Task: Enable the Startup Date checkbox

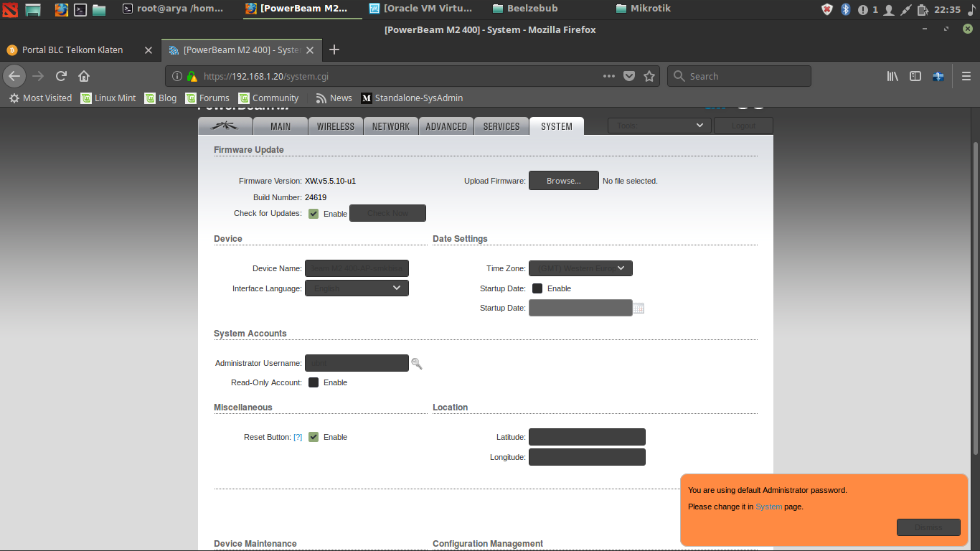Action: [537, 288]
